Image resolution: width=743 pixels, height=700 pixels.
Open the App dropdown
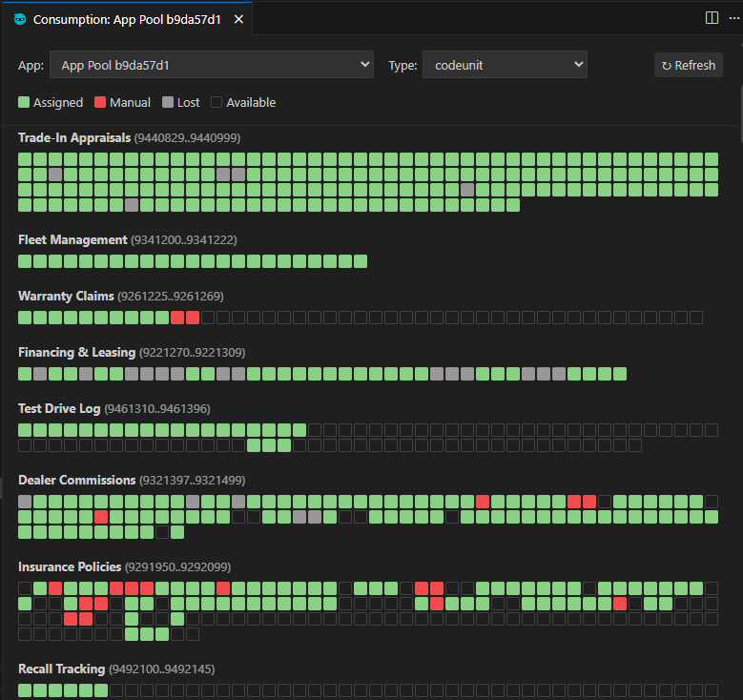click(211, 65)
